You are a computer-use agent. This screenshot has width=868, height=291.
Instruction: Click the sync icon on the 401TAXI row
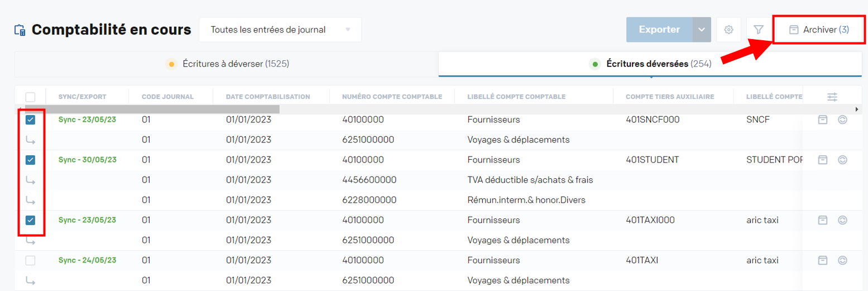click(842, 260)
